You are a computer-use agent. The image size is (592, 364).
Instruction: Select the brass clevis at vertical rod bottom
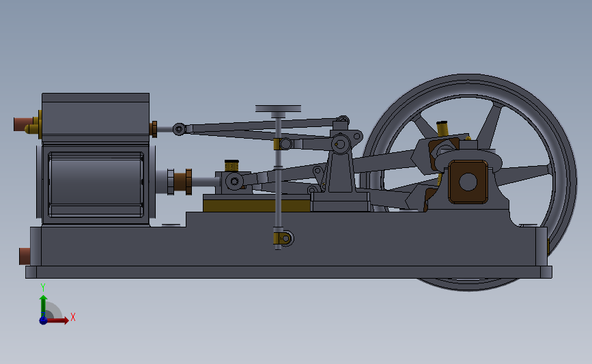coord(283,238)
